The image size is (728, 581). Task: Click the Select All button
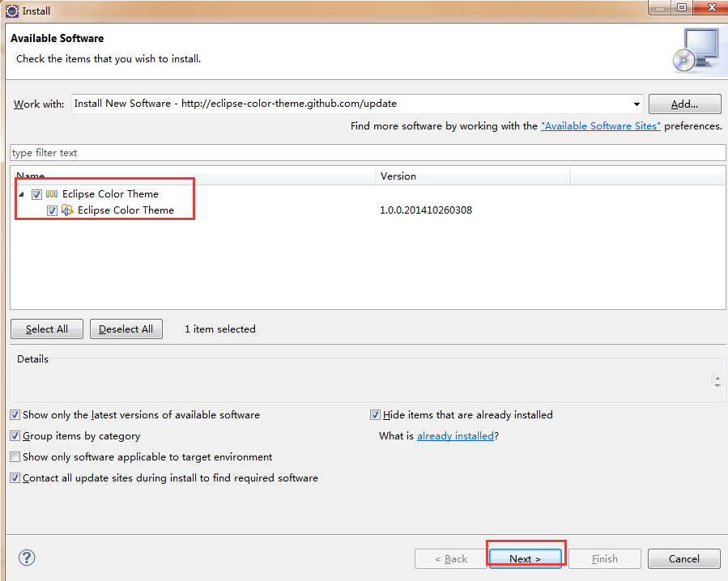[x=47, y=329]
